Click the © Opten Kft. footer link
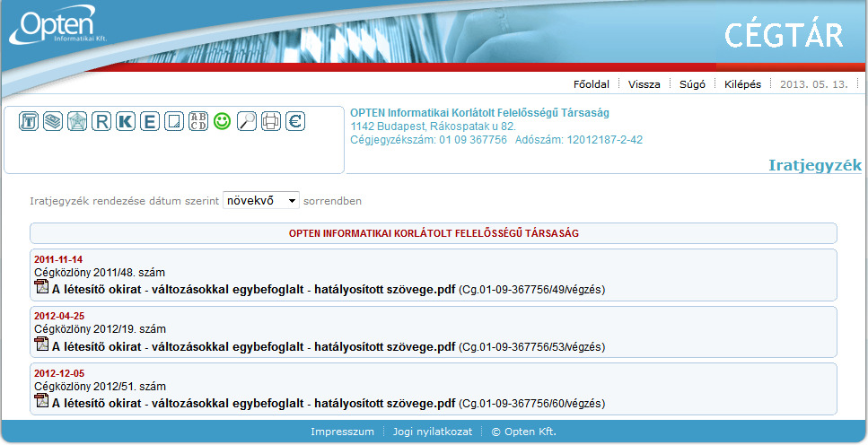Screen dimensions: 868x445 523,432
